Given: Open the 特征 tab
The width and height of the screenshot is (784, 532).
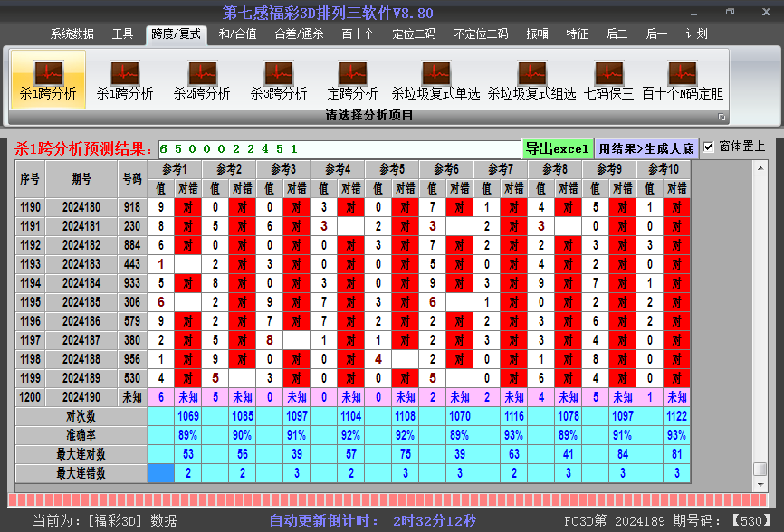Looking at the screenshot, I should tap(577, 34).
